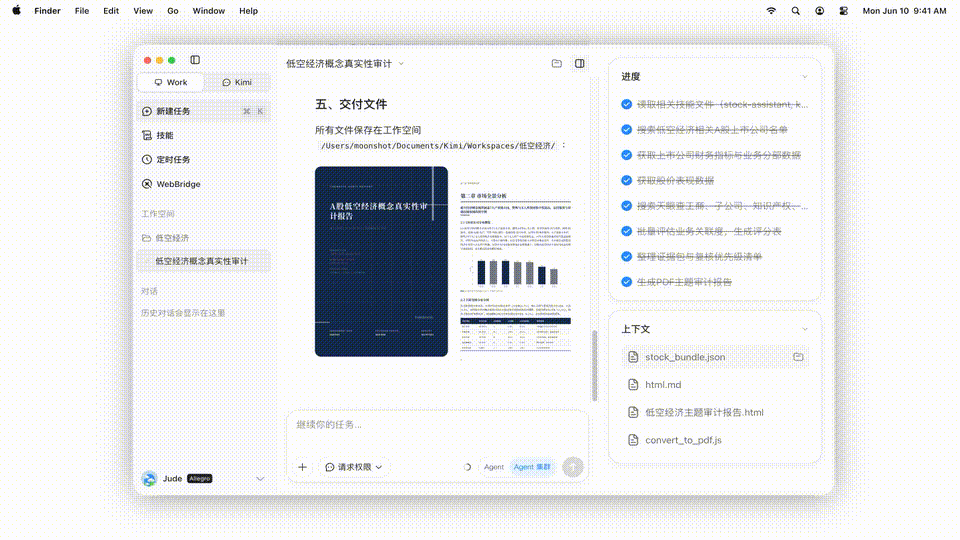The image size is (960, 540).
Task: Click the 五、交付文件 heading
Action: pos(351,105)
